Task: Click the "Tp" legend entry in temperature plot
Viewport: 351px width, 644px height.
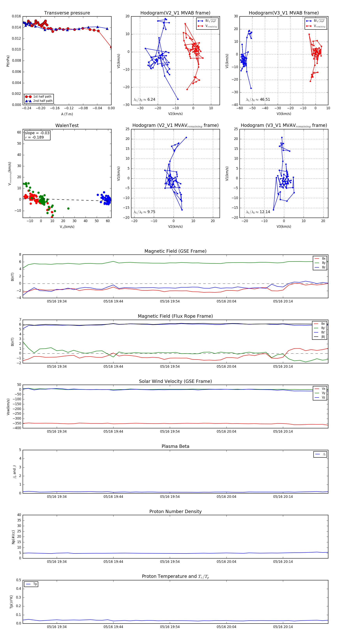Action: coord(31,584)
